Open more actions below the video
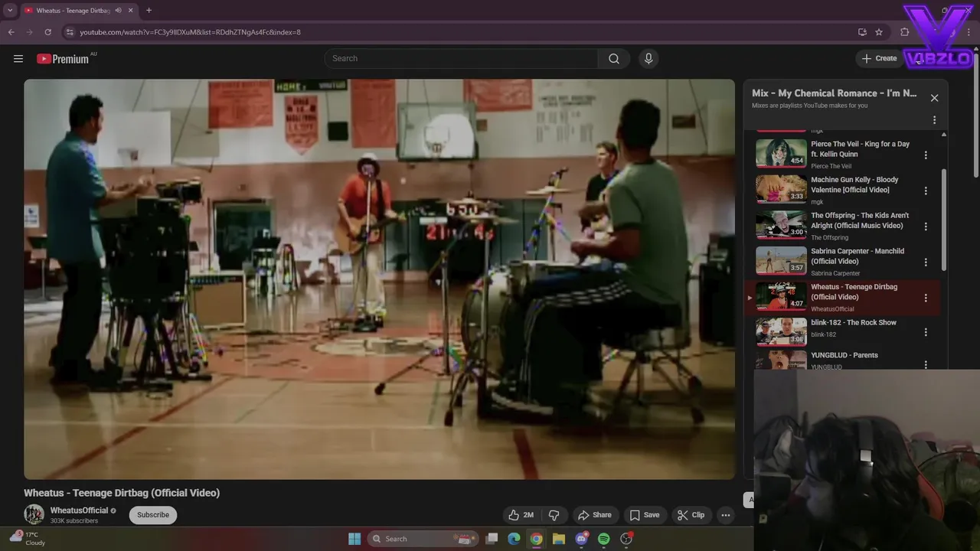The width and height of the screenshot is (980, 551). coord(726,515)
